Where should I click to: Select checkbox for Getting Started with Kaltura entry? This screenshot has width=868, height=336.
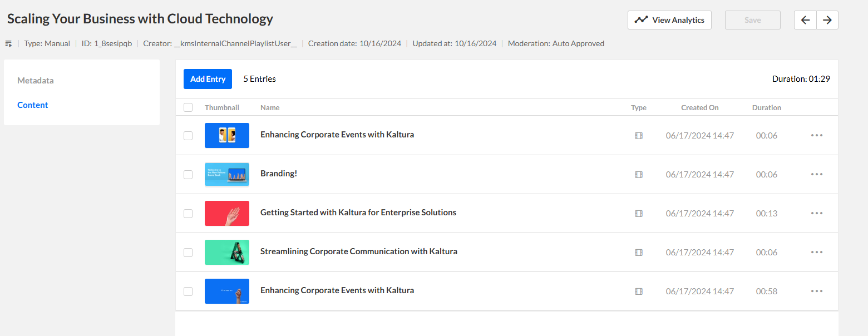[x=188, y=214]
